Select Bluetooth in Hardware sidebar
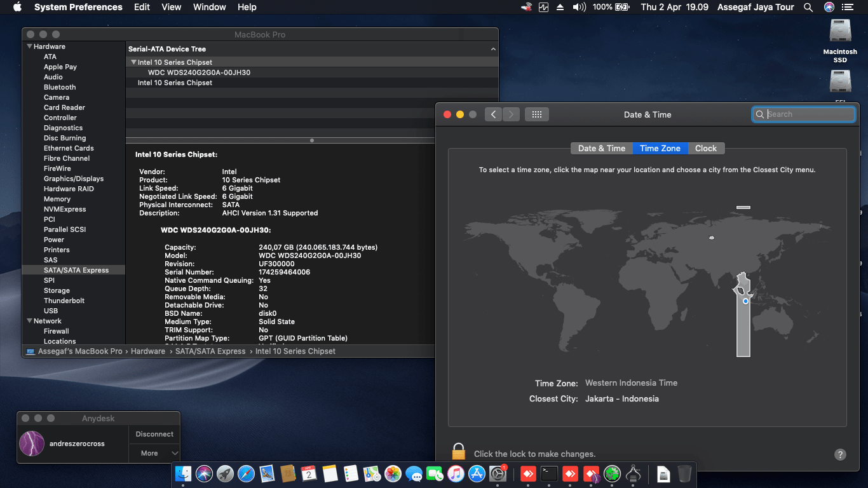This screenshot has width=868, height=488. tap(60, 87)
